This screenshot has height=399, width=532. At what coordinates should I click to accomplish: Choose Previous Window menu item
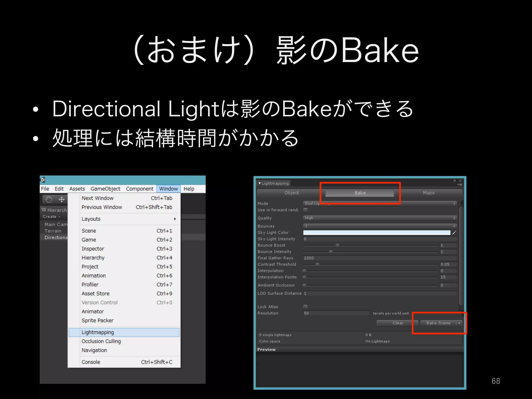pos(124,207)
